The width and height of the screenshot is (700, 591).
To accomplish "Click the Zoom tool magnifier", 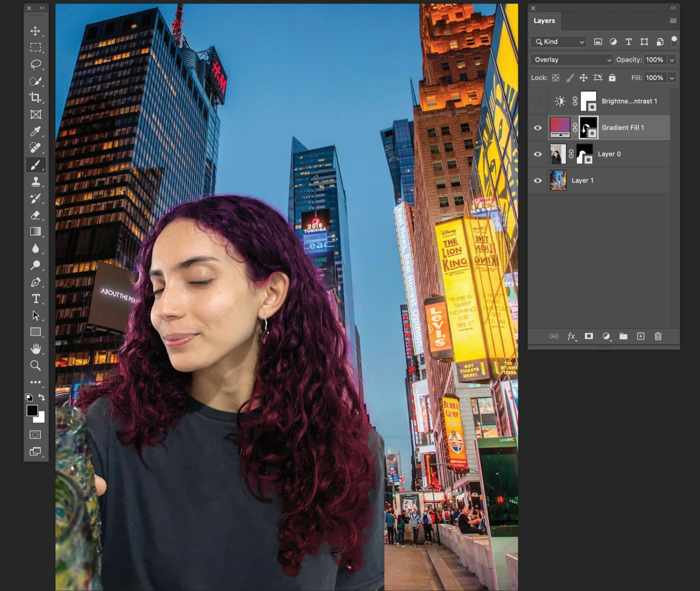I will coord(35,365).
